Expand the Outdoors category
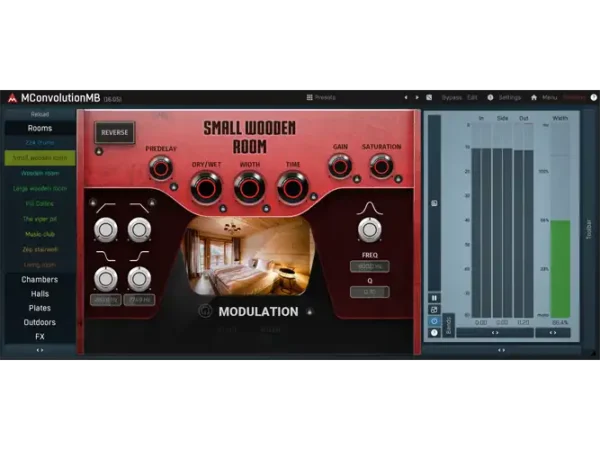Screen dimensions: 600x450 [40, 322]
